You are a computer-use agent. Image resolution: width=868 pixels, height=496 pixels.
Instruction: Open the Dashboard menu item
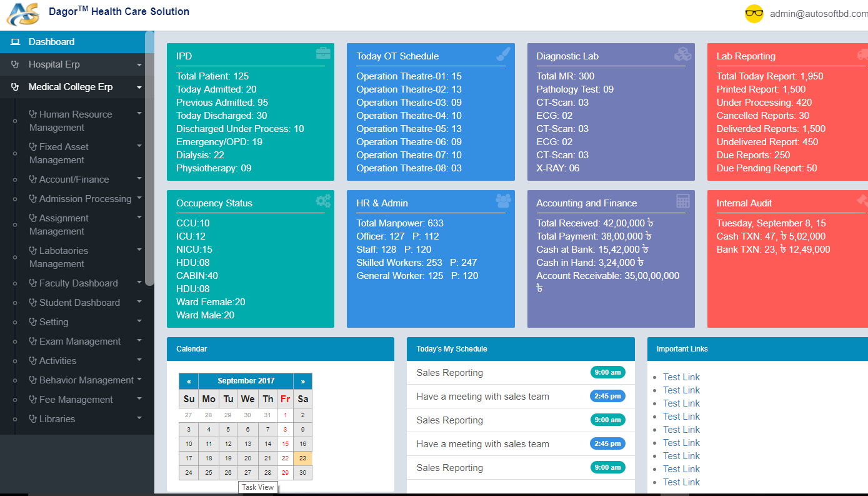[51, 42]
